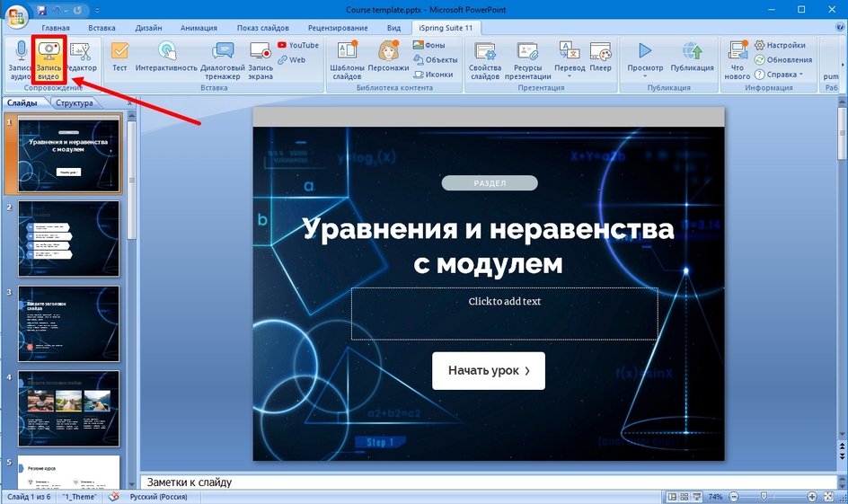Click the zoom slider handle

click(x=764, y=497)
